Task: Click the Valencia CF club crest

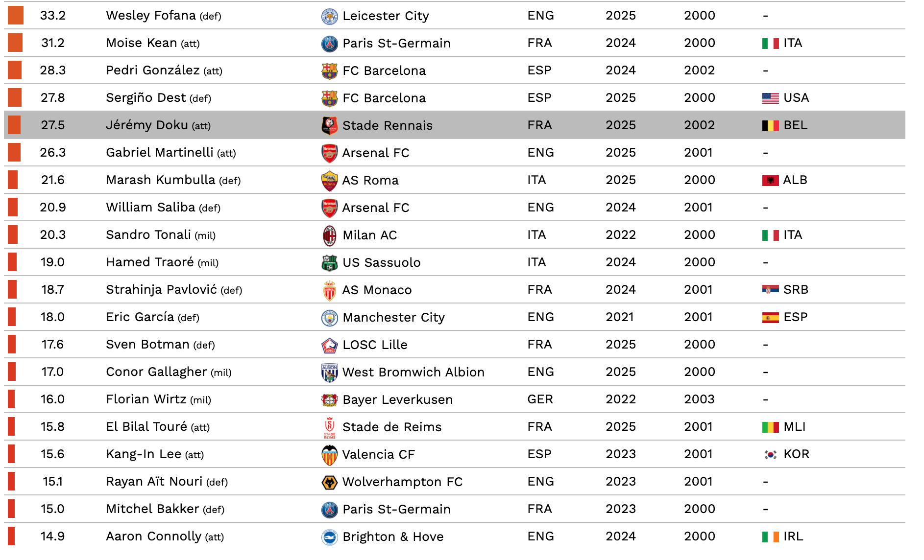Action: pos(329,454)
